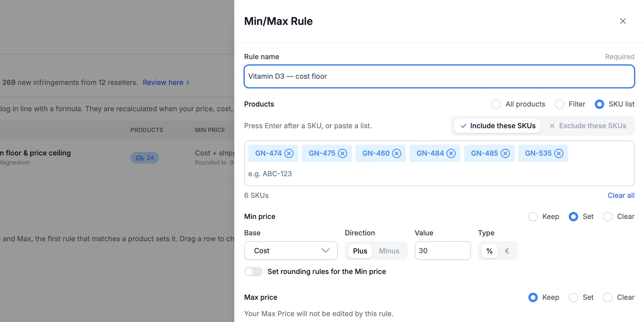Click the 24 products badge
This screenshot has height=322, width=644.
[145, 158]
